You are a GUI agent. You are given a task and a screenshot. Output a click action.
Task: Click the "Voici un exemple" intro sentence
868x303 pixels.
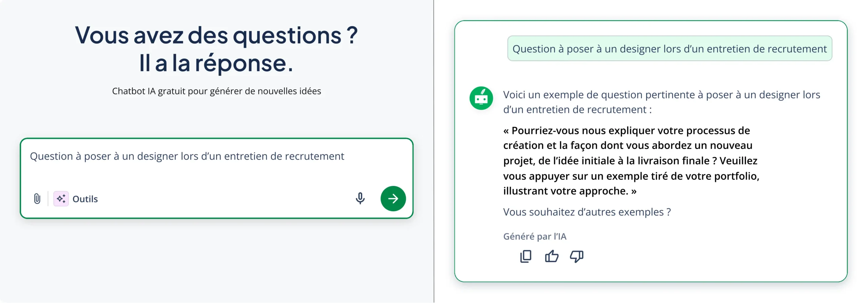pyautogui.click(x=661, y=102)
